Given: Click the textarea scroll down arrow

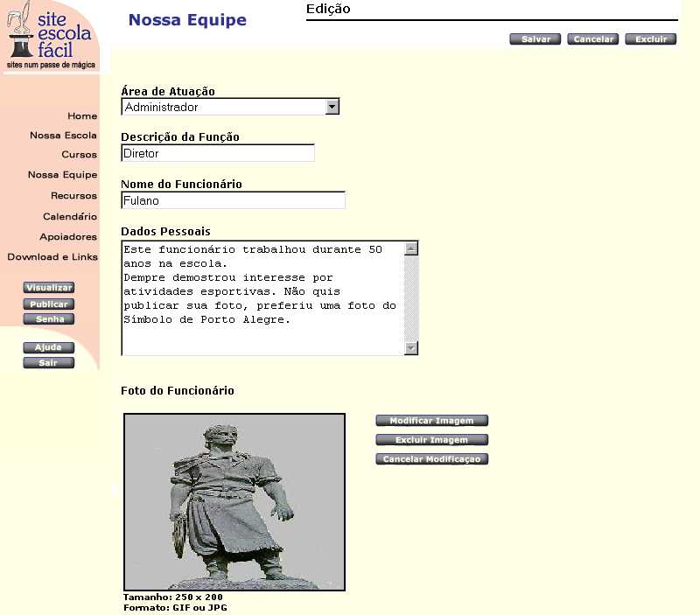Looking at the screenshot, I should coord(410,347).
